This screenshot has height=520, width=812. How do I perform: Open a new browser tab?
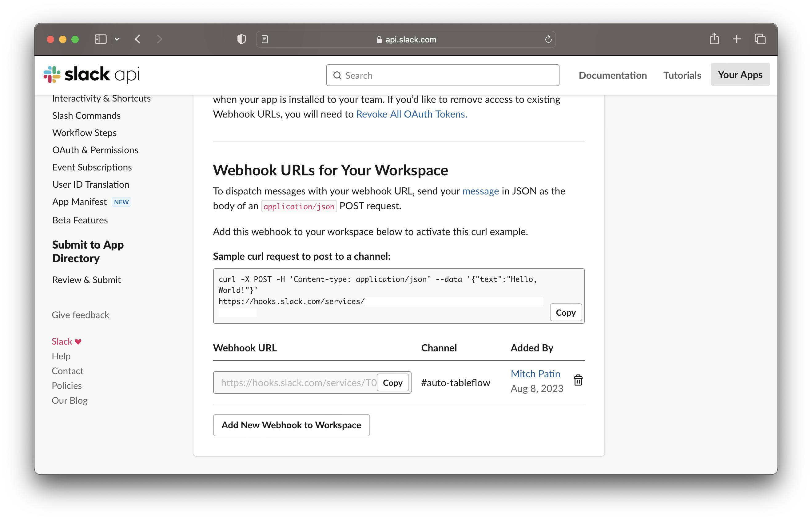point(737,39)
